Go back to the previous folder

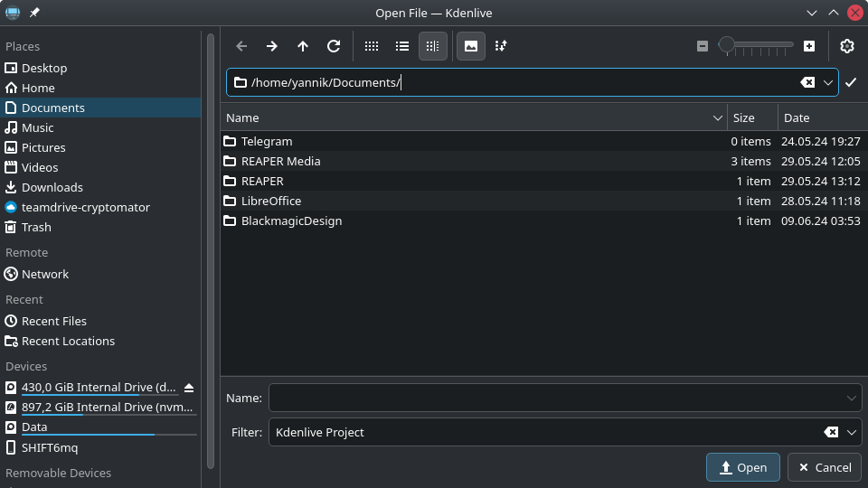pyautogui.click(x=241, y=46)
